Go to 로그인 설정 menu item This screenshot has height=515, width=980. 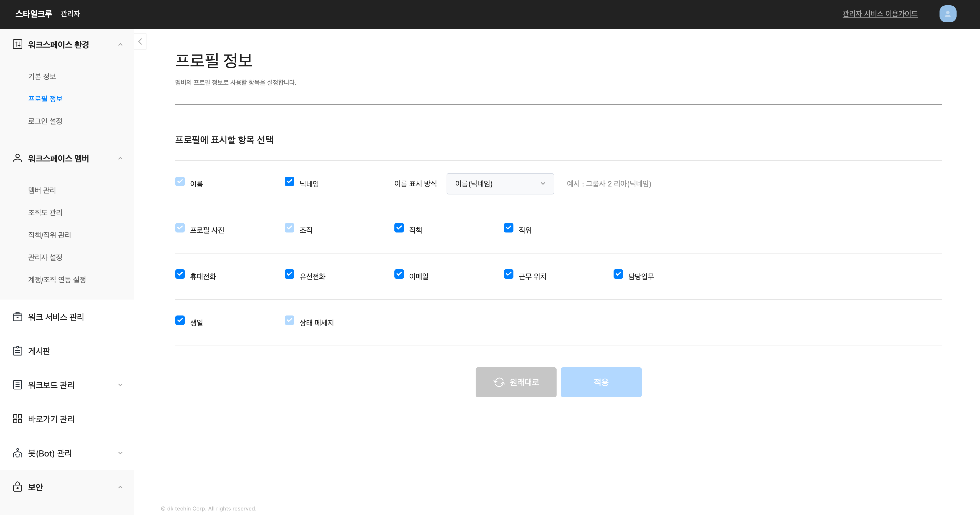click(x=45, y=121)
